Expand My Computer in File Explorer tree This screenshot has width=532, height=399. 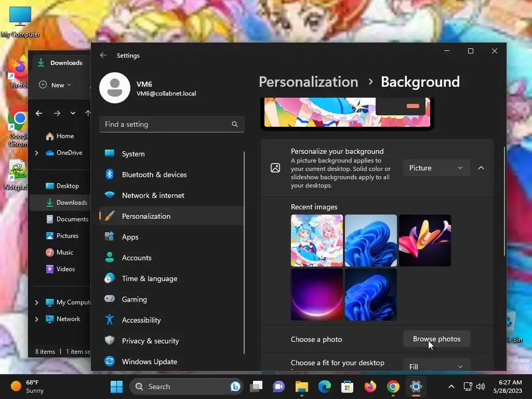point(37,302)
